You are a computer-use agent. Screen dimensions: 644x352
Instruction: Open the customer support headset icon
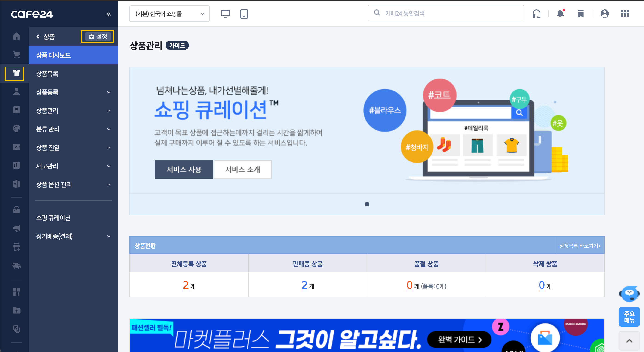point(536,14)
